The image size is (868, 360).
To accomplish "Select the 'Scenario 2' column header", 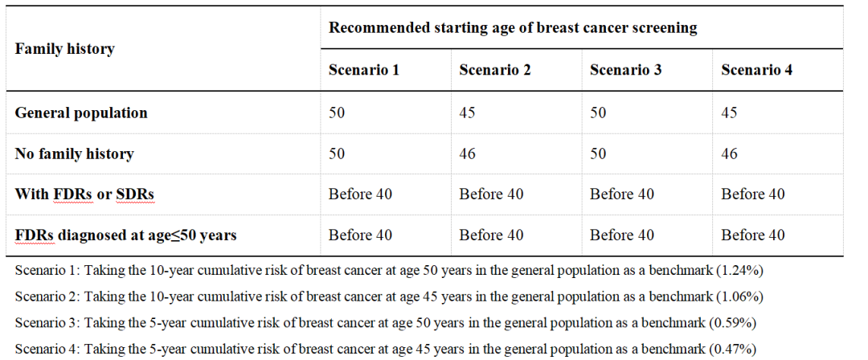I will (495, 70).
